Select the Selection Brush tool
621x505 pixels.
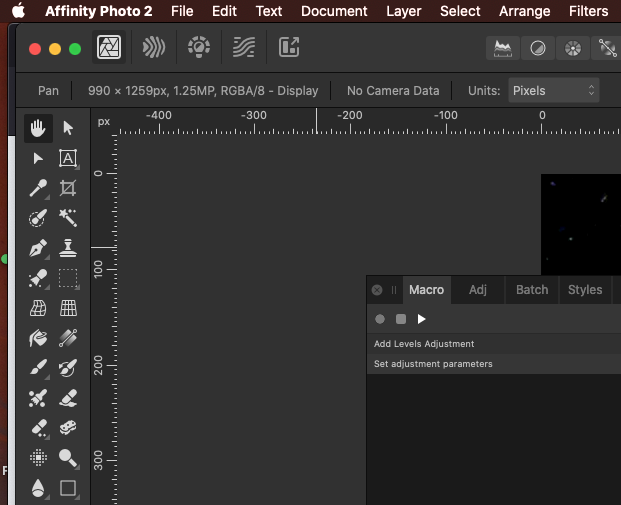point(38,218)
